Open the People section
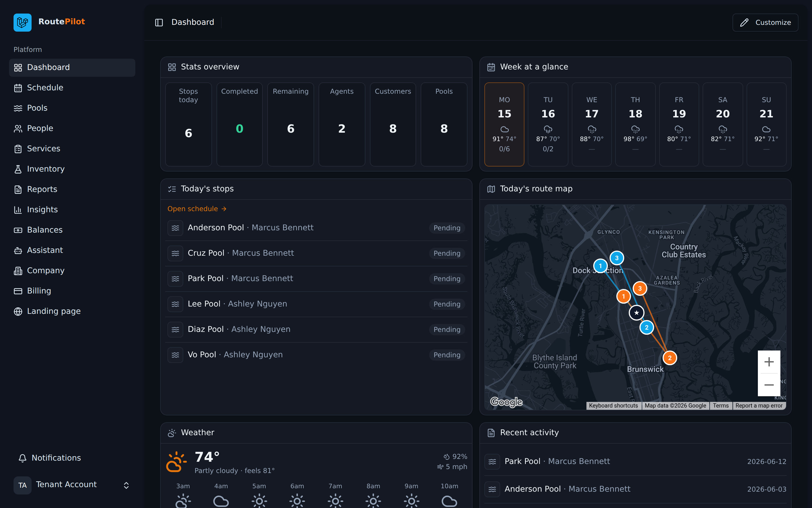Screen dimensions: 812x508 72,128
